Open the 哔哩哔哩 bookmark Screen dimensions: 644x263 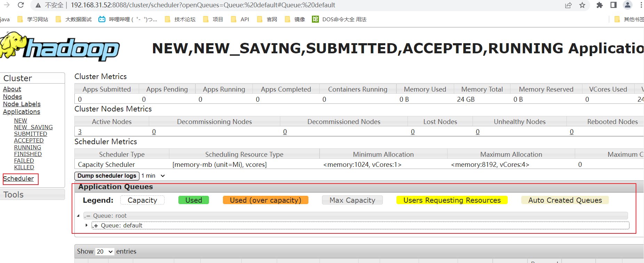(x=128, y=19)
